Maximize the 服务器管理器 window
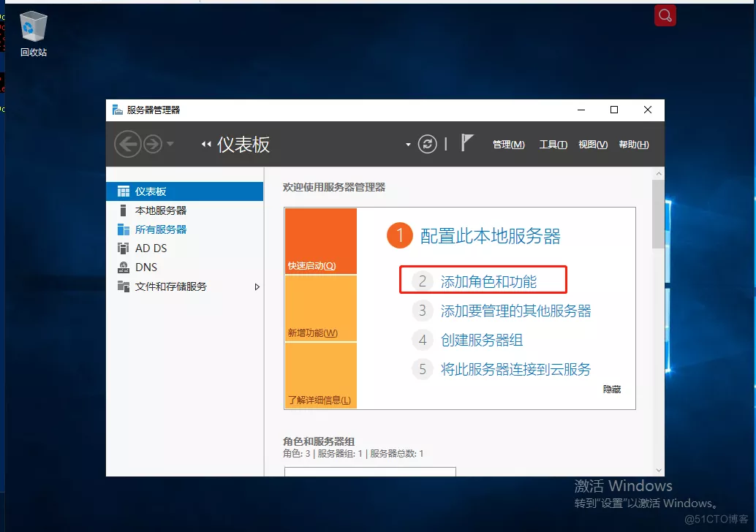Screen dimensions: 756x532 click(614, 110)
